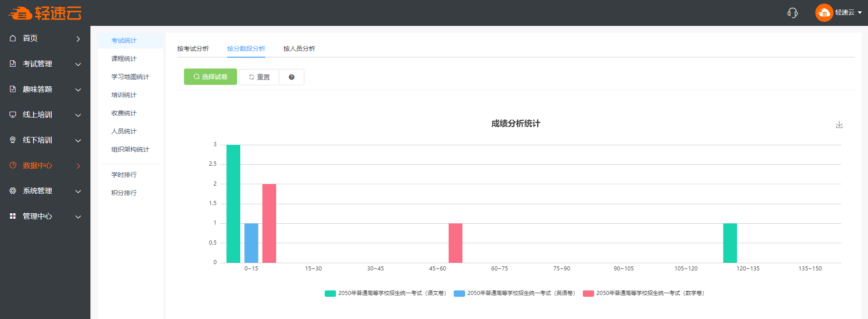Click the 系统管理 gear icon
The height and width of the screenshot is (319, 868).
pos(13,191)
